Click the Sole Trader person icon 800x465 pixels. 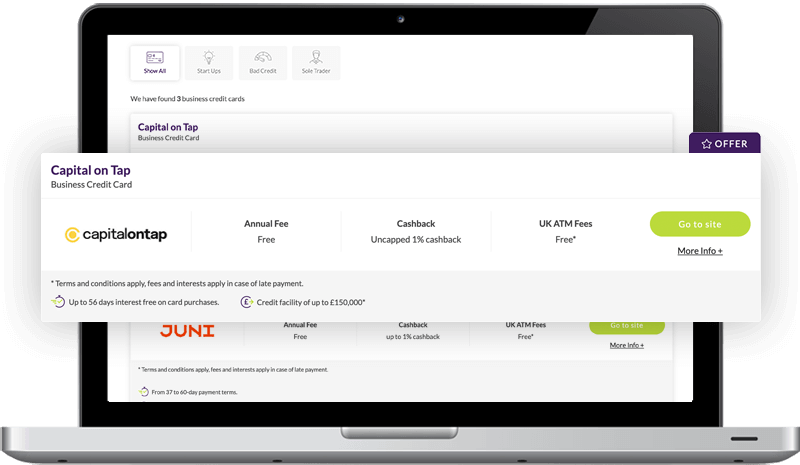coord(316,57)
